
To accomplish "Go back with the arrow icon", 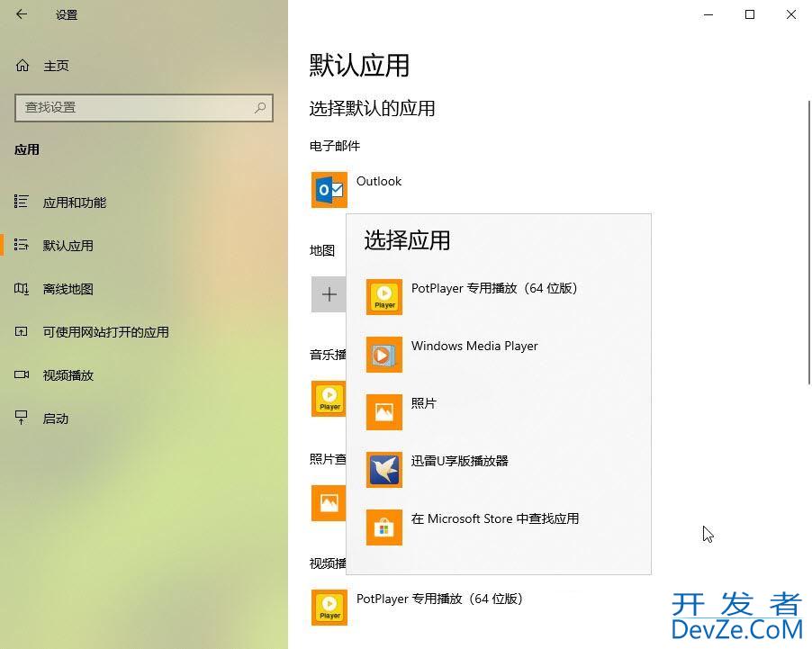I will (22, 14).
